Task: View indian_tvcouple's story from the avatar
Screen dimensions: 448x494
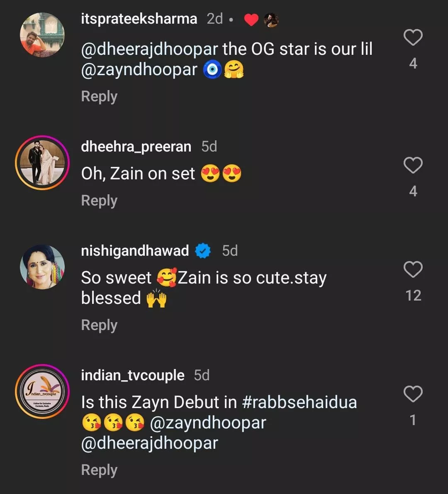Action: point(42,391)
